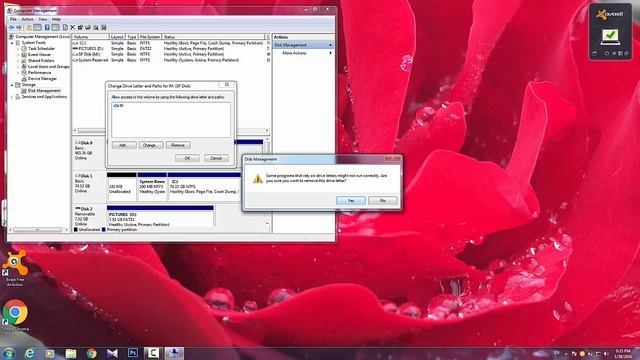640x360 pixels.
Task: Select the System Reserved volume row
Action: pos(170,60)
